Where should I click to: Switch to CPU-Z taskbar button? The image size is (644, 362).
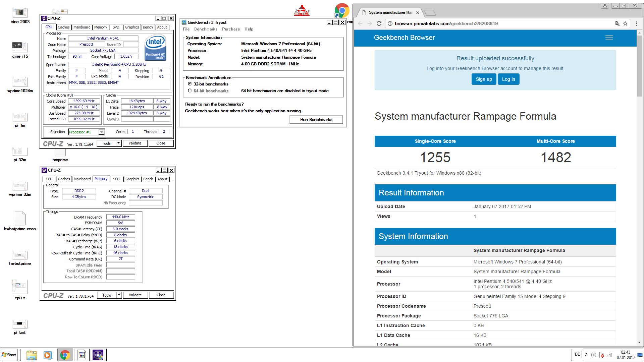[98, 355]
